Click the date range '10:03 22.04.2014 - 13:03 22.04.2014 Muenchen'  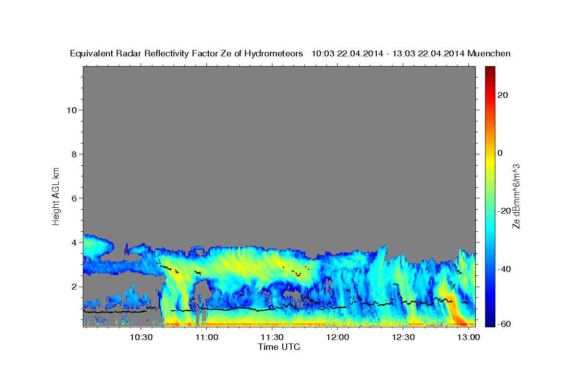(411, 53)
